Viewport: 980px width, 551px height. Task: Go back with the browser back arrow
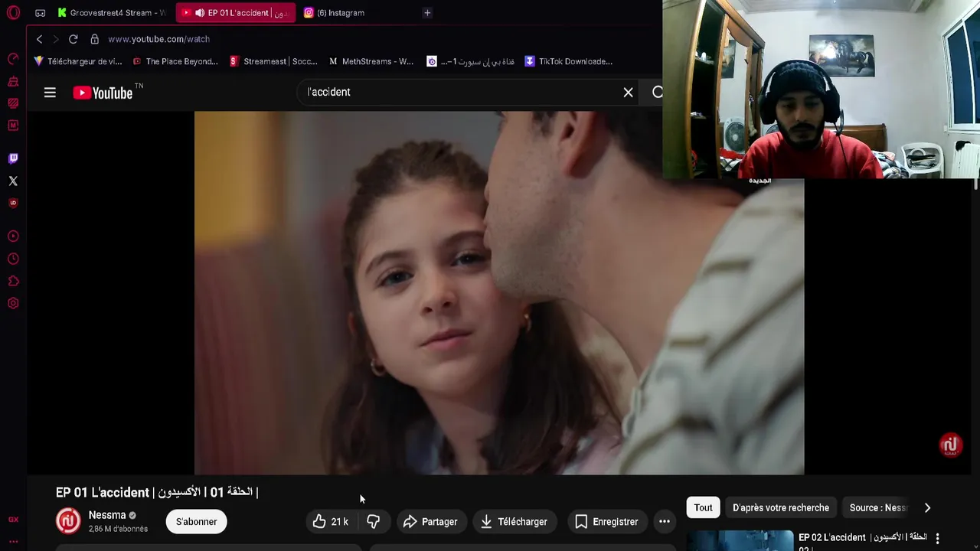(x=39, y=39)
